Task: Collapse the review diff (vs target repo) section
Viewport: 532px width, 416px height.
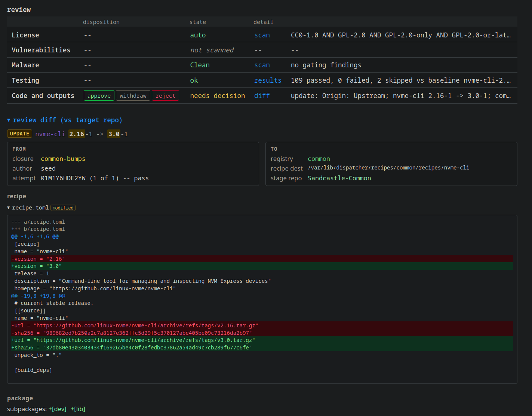Action: [65, 120]
